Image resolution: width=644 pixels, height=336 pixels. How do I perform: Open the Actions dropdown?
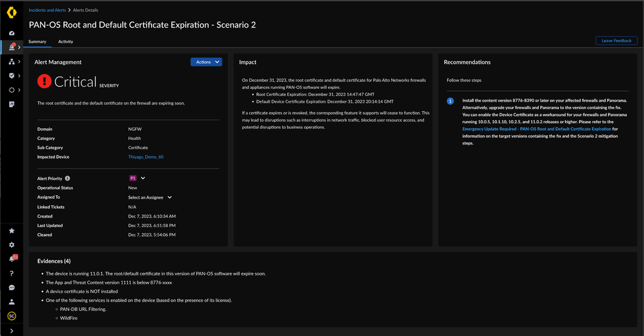(206, 62)
